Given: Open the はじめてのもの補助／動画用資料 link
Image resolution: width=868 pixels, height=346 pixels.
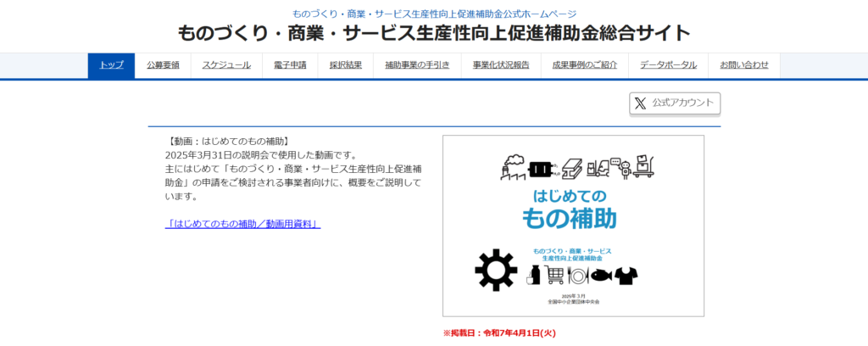Looking at the screenshot, I should coord(243,224).
